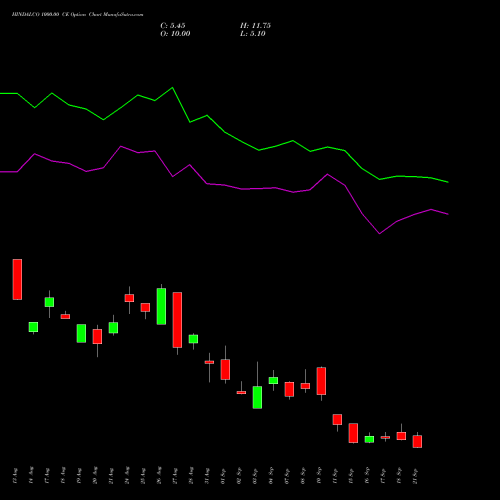Click the high value H: 11.75
This screenshot has width=500, height=500.
coord(255,26)
